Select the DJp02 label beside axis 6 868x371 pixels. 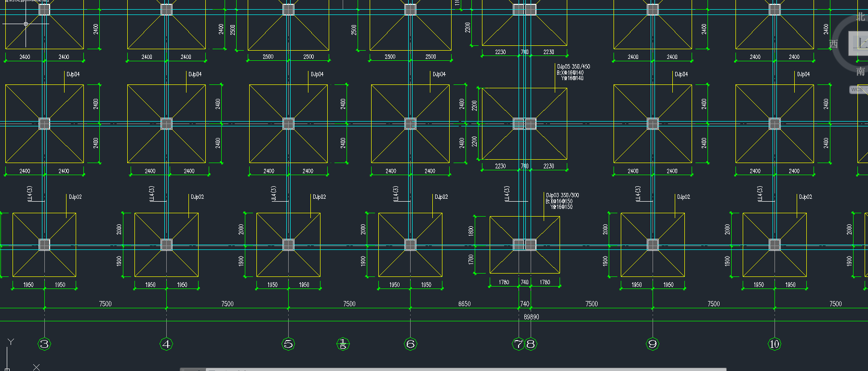click(x=441, y=197)
